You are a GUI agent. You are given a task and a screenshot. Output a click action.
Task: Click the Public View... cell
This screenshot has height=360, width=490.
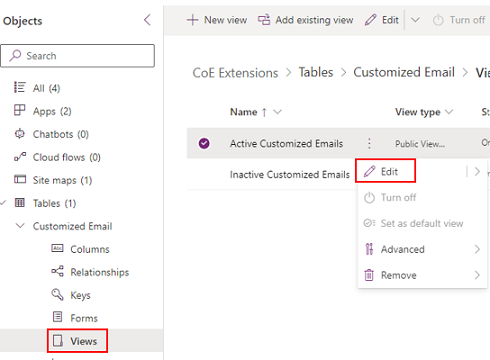(420, 144)
